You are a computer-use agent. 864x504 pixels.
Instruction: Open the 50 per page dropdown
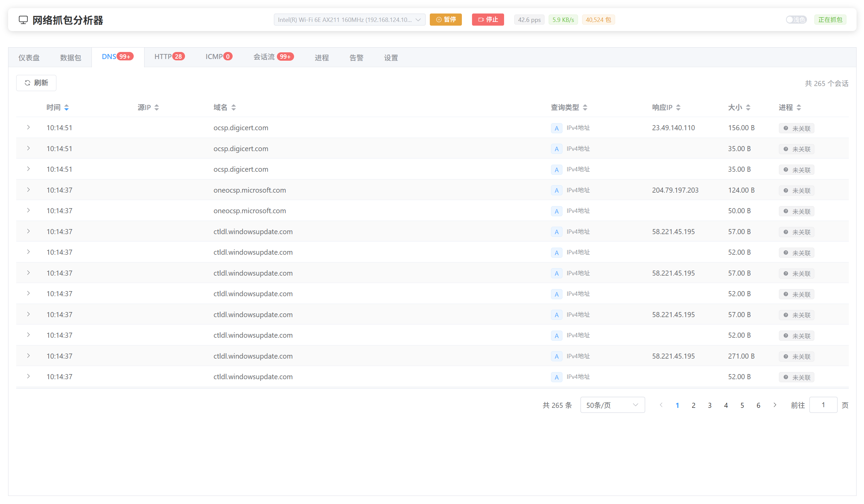(612, 405)
